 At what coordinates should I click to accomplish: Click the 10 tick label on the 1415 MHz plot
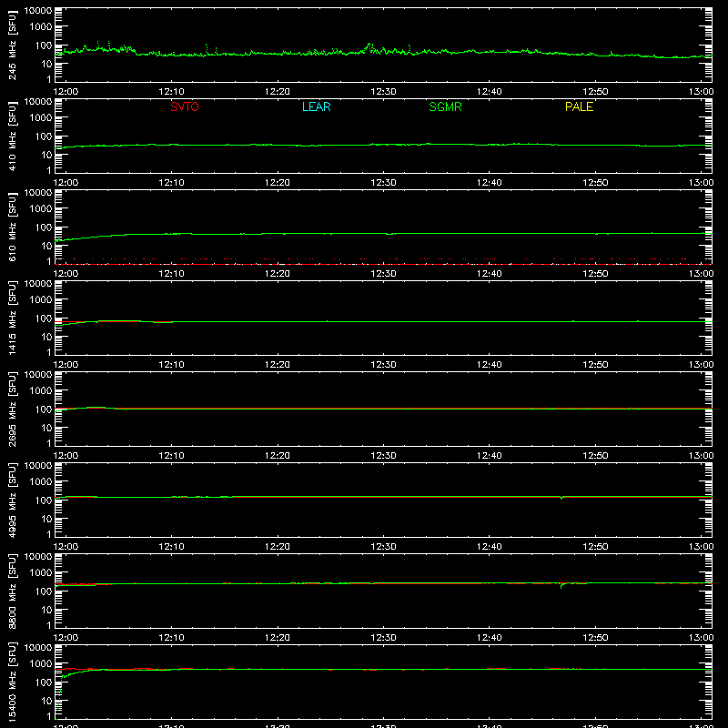click(46, 337)
